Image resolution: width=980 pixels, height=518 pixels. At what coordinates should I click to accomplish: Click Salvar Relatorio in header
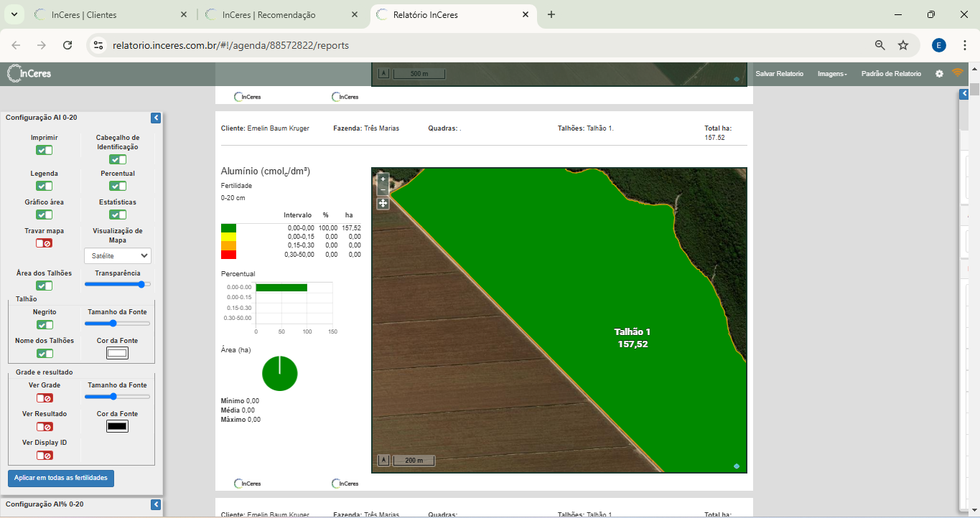[779, 74]
